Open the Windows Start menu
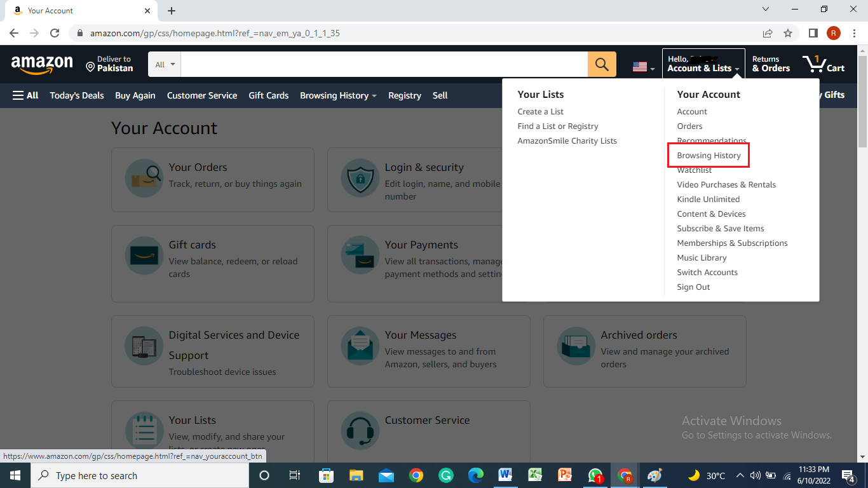 point(15,475)
